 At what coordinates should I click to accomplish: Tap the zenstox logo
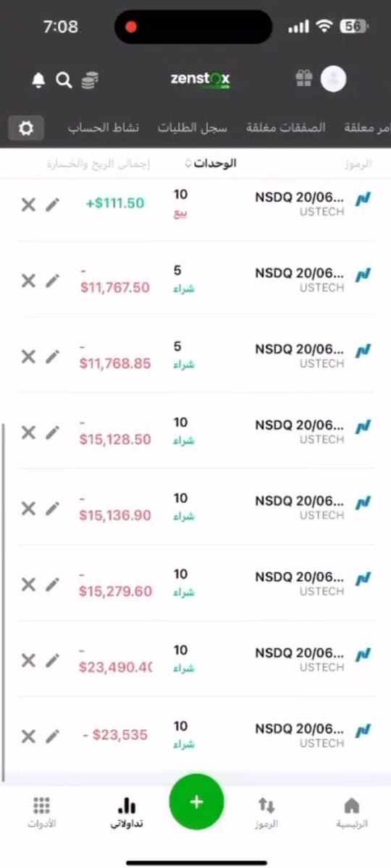[x=201, y=79]
